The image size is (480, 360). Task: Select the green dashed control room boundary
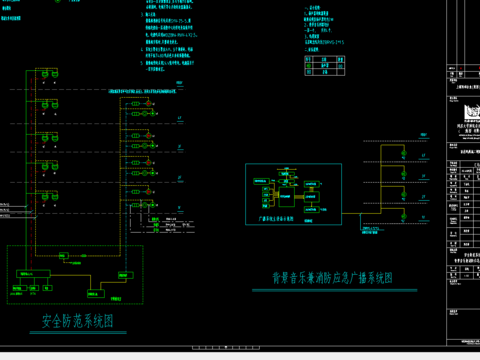point(75,275)
